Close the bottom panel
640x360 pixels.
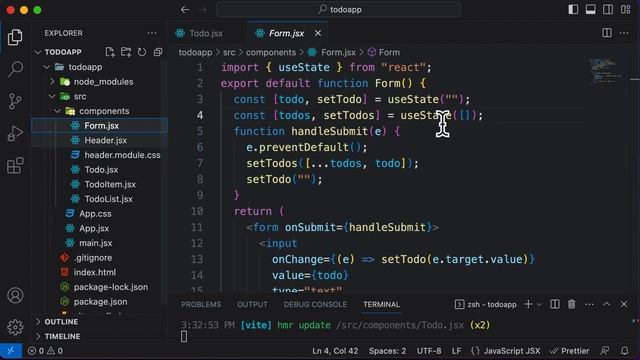pyautogui.click(x=624, y=304)
